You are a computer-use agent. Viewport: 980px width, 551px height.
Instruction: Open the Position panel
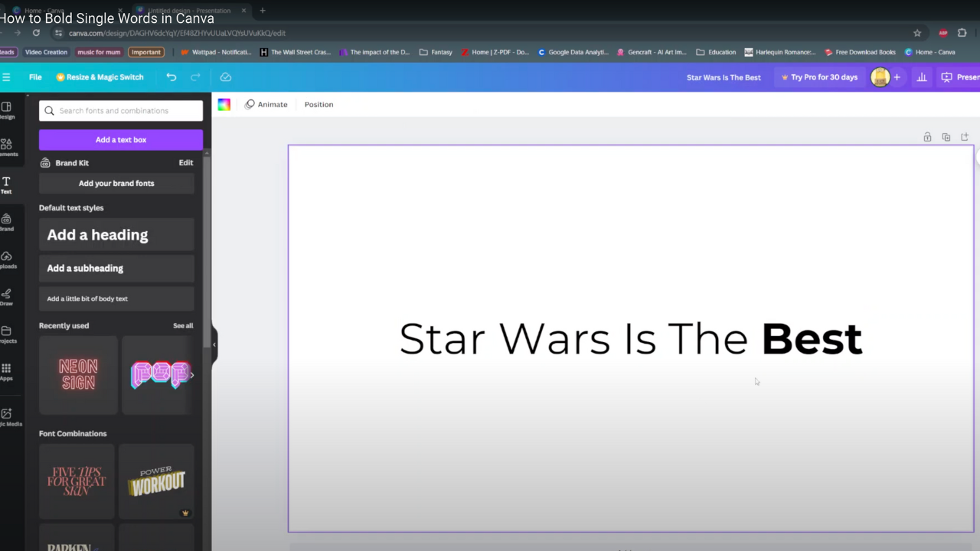coord(318,105)
